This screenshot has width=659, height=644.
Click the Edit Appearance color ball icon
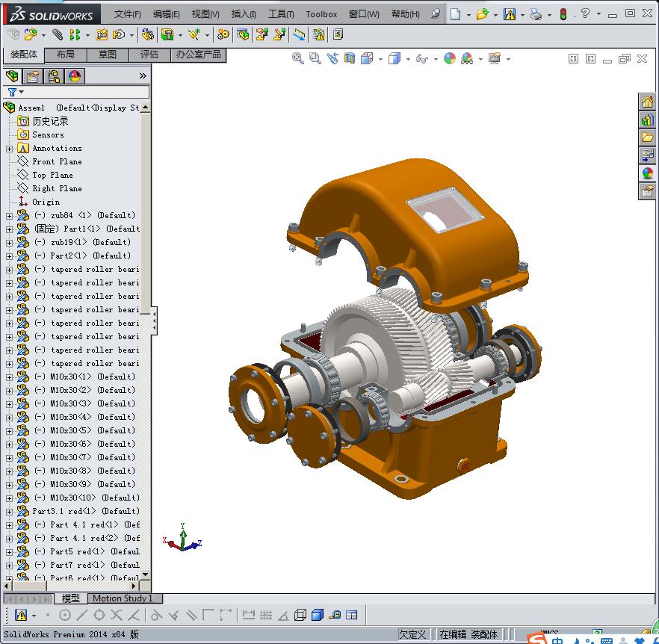click(450, 58)
